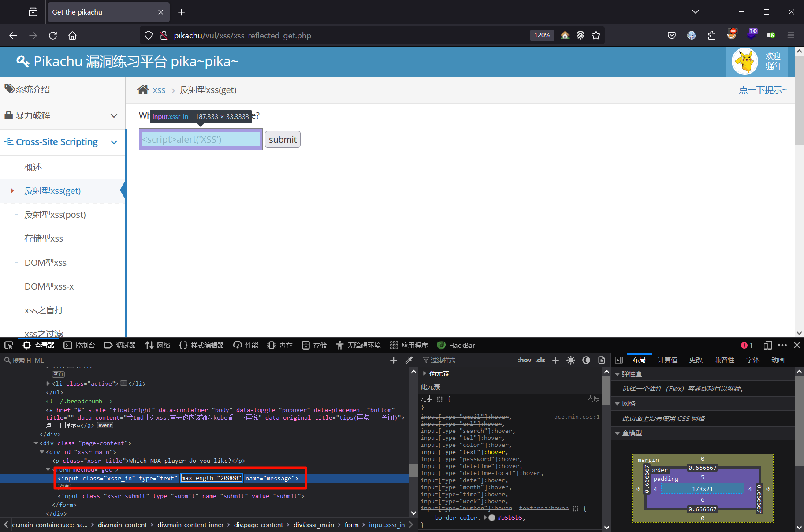Open the Firefox hamburger menu
This screenshot has width=804, height=532.
791,35
